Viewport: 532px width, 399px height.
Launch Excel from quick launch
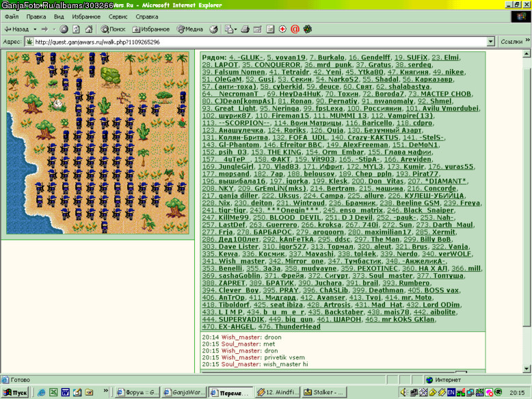(53, 393)
